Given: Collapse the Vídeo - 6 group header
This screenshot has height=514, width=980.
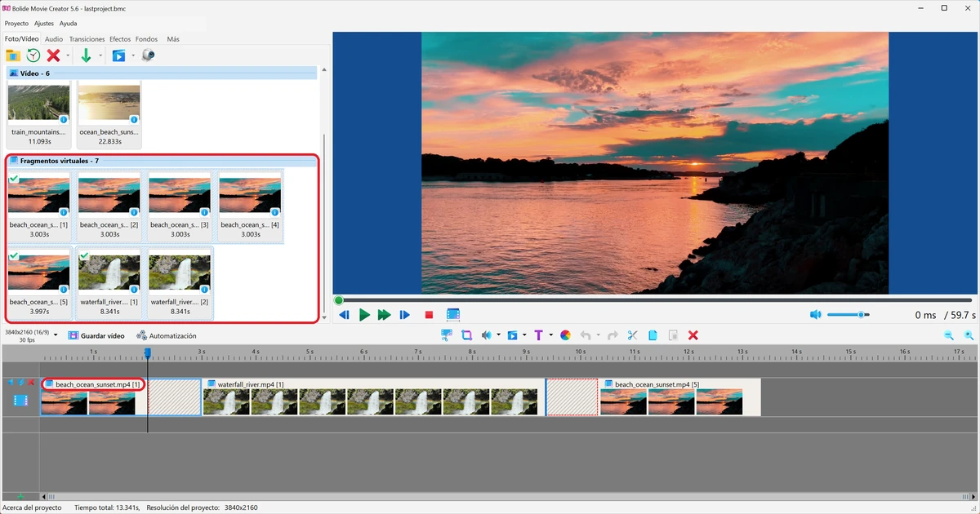Looking at the screenshot, I should (x=162, y=73).
